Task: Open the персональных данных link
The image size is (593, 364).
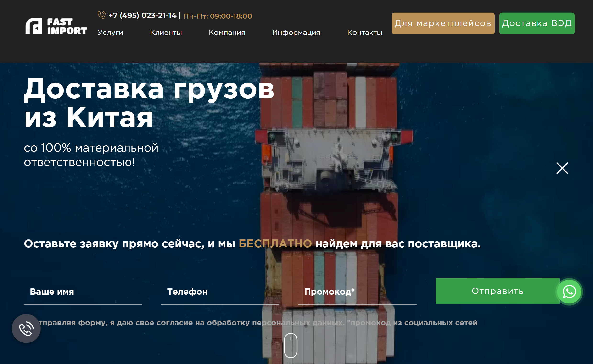Action: 297,323
